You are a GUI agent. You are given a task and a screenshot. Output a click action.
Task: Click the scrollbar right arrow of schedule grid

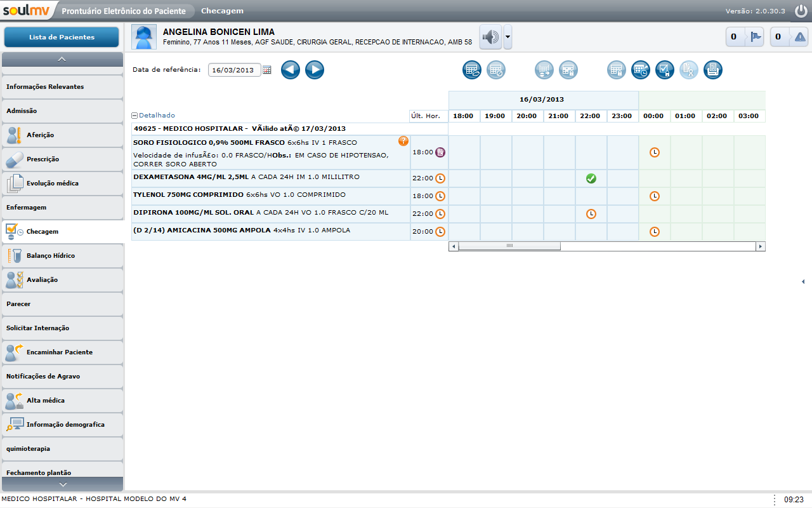pyautogui.click(x=761, y=246)
